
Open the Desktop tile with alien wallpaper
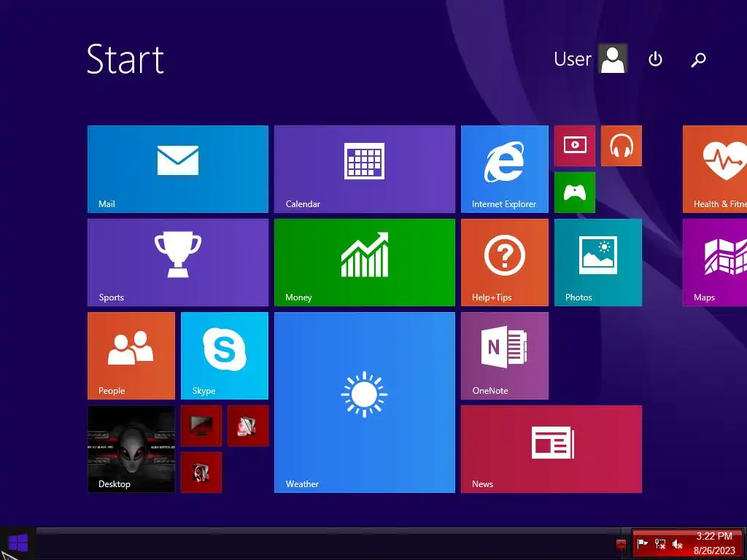[x=131, y=449]
